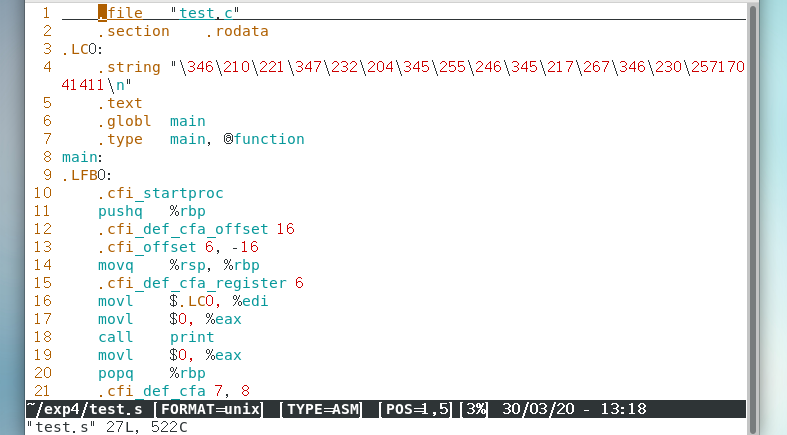787x435 pixels.
Task: Place cursor on the popq instruction
Action: pos(116,373)
